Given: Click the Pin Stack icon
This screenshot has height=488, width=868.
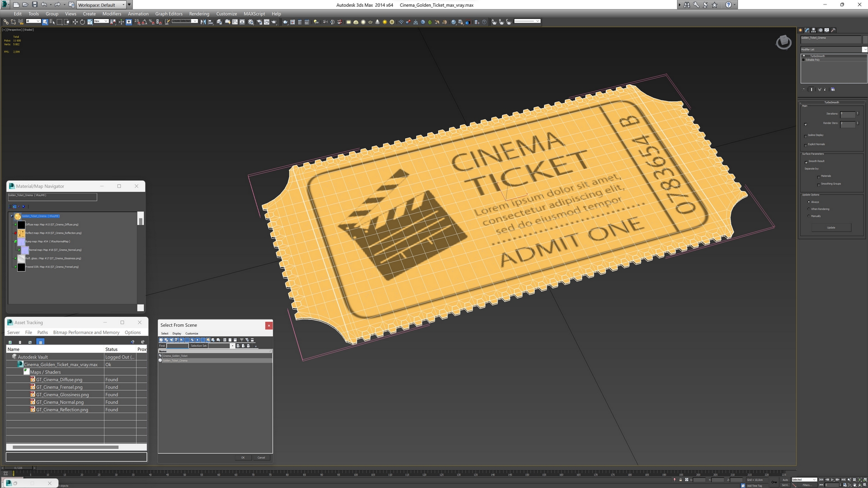Looking at the screenshot, I should [804, 89].
